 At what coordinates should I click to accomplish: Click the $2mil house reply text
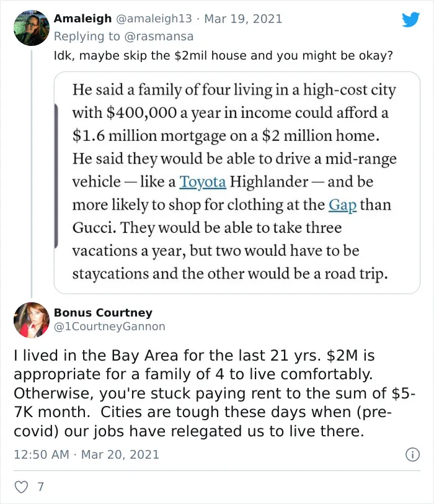click(223, 56)
